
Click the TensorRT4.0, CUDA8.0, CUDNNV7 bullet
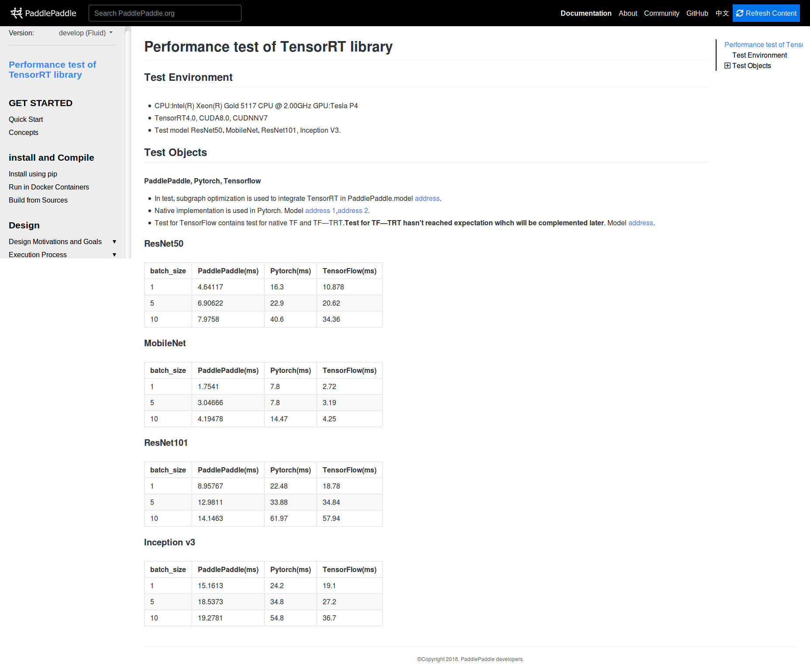click(211, 118)
